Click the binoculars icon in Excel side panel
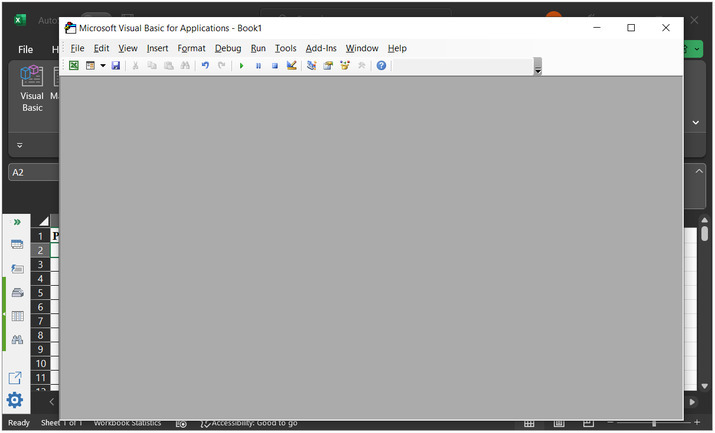This screenshot has height=433, width=715. point(17,340)
